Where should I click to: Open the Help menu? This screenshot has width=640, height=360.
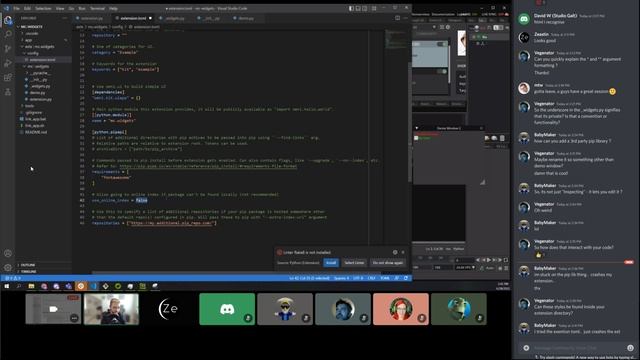tap(113, 8)
